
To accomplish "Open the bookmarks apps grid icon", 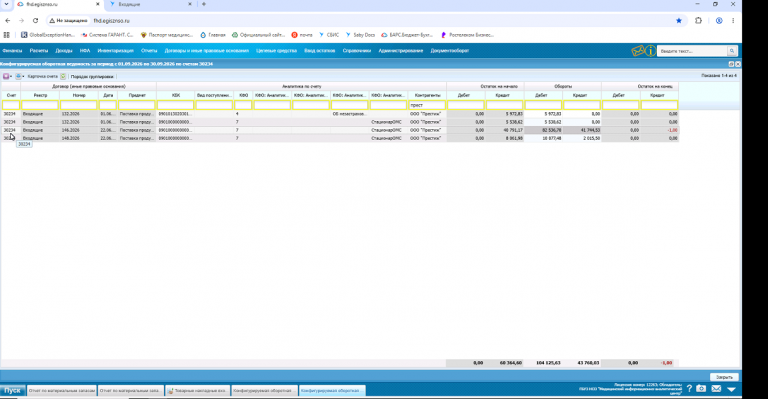I will click(6, 35).
